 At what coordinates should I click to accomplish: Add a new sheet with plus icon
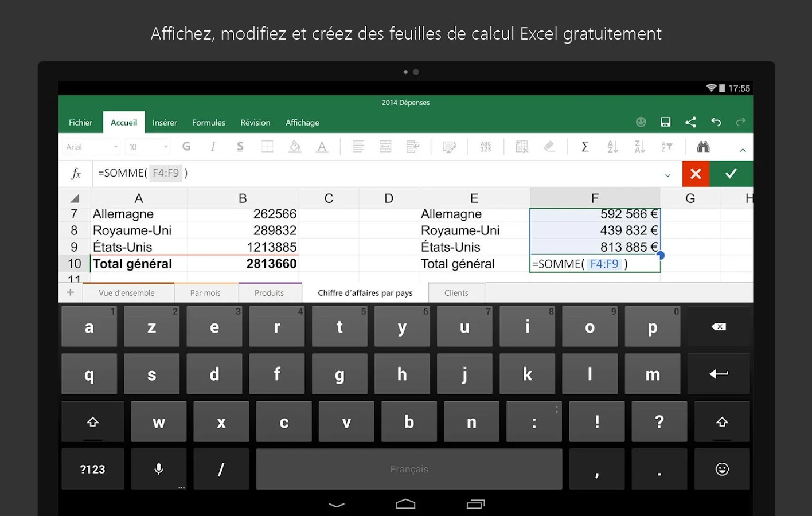point(71,292)
